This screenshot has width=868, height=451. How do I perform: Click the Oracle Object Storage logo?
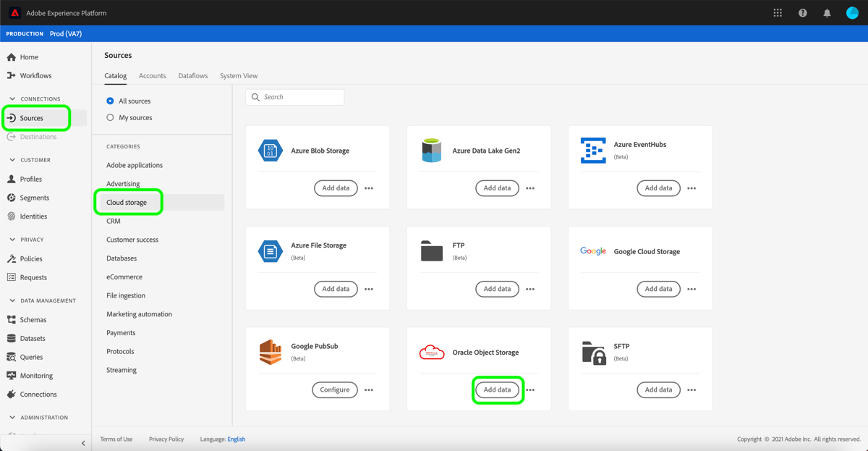(432, 353)
